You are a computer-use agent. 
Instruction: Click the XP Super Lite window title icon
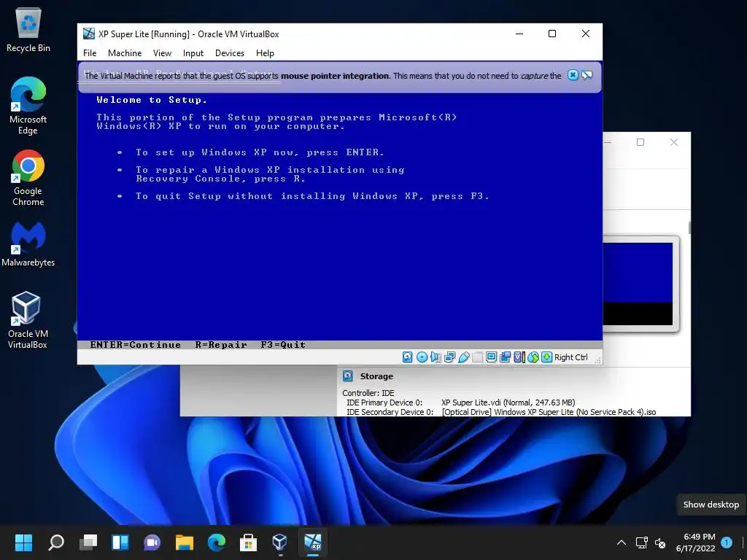coord(89,34)
